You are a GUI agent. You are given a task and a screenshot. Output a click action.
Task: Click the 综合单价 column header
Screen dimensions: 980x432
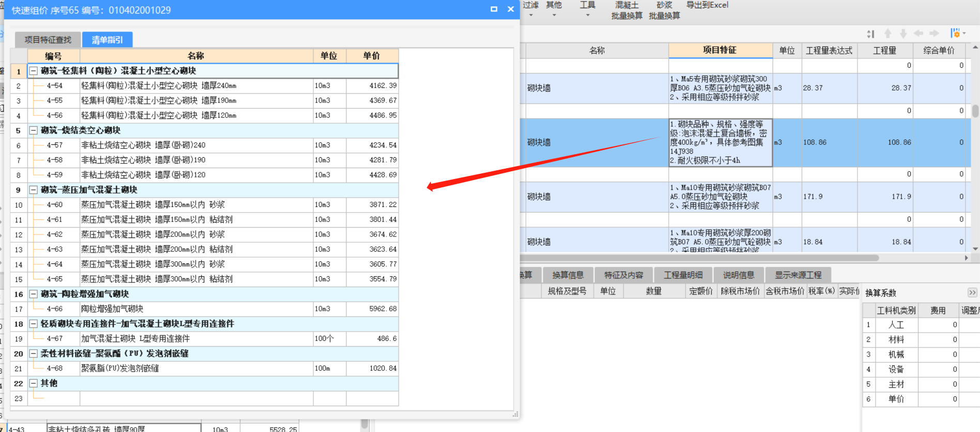point(939,51)
